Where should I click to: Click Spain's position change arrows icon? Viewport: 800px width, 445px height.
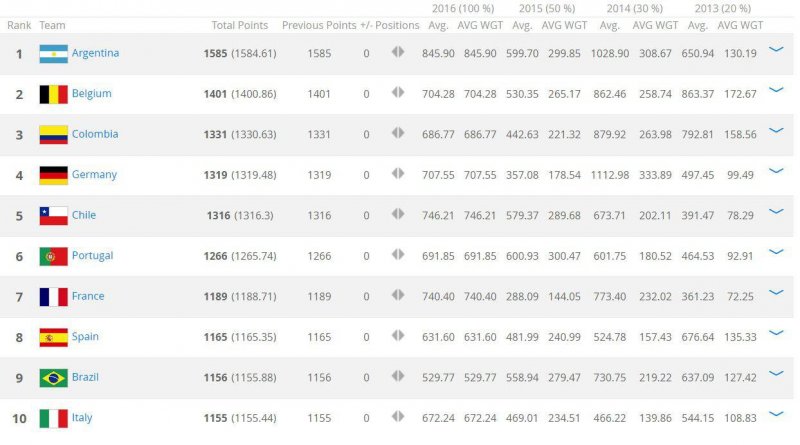tap(398, 335)
